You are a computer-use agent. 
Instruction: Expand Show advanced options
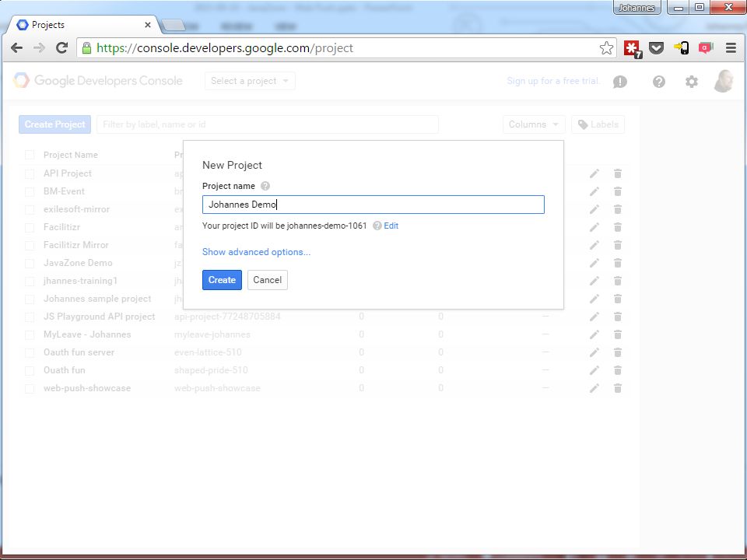pos(256,252)
